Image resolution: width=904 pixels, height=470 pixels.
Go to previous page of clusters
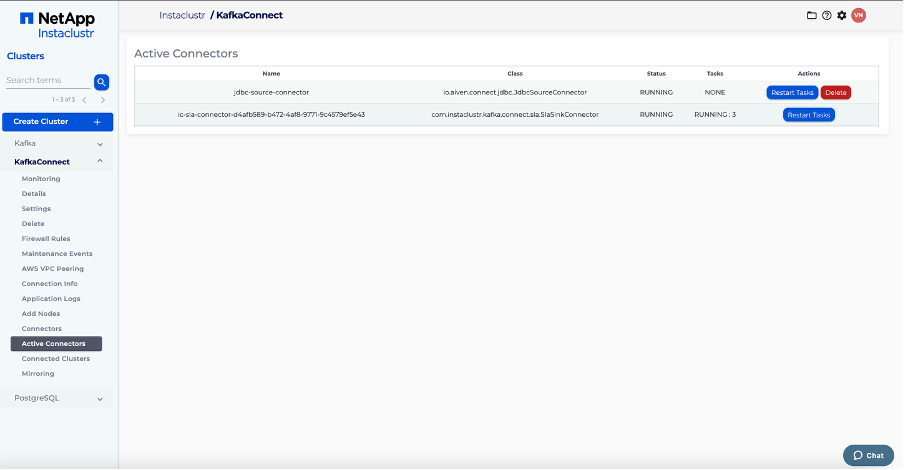pyautogui.click(x=84, y=100)
